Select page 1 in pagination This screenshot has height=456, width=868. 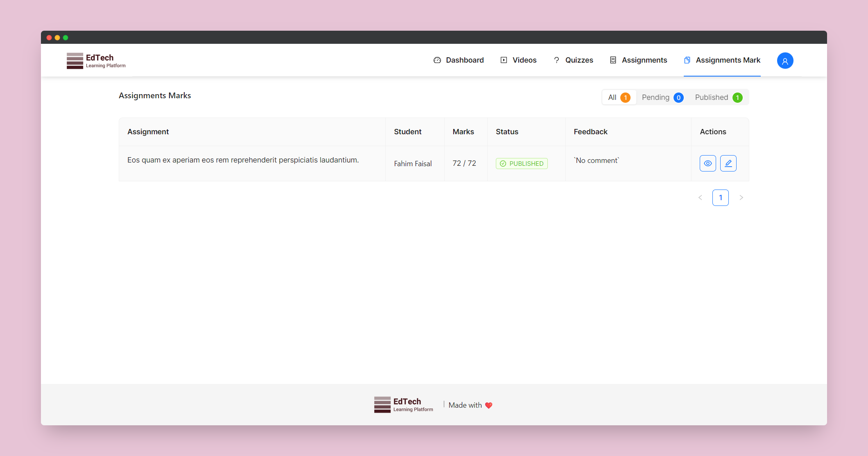(720, 198)
